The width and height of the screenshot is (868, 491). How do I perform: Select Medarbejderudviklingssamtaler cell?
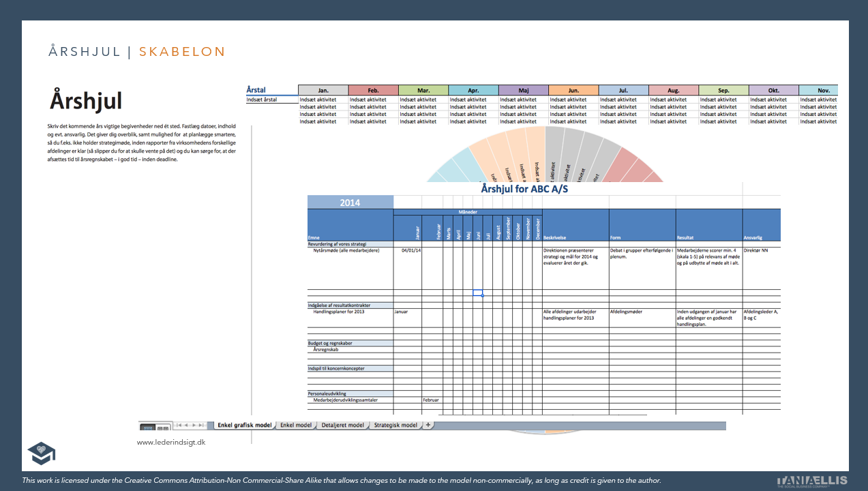(x=350, y=400)
